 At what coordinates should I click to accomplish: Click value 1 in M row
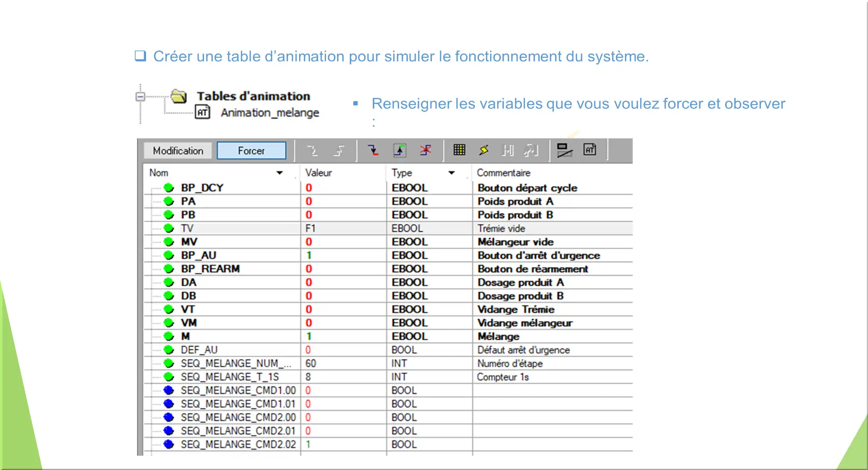tap(309, 336)
